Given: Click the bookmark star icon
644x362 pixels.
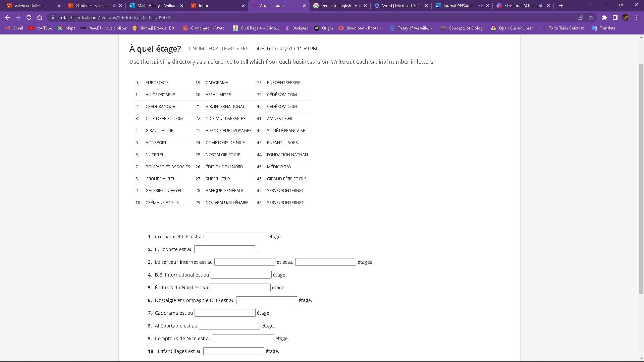Looking at the screenshot, I should pos(591,17).
